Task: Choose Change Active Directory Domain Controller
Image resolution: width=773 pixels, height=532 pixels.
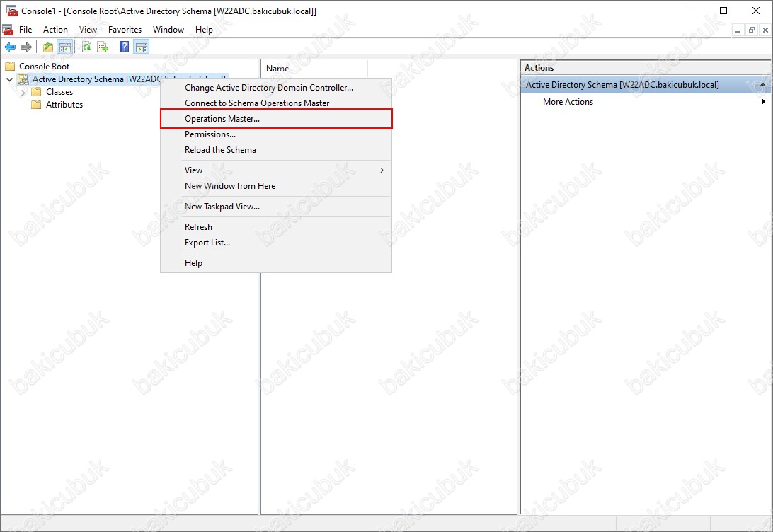Action: pyautogui.click(x=276, y=88)
